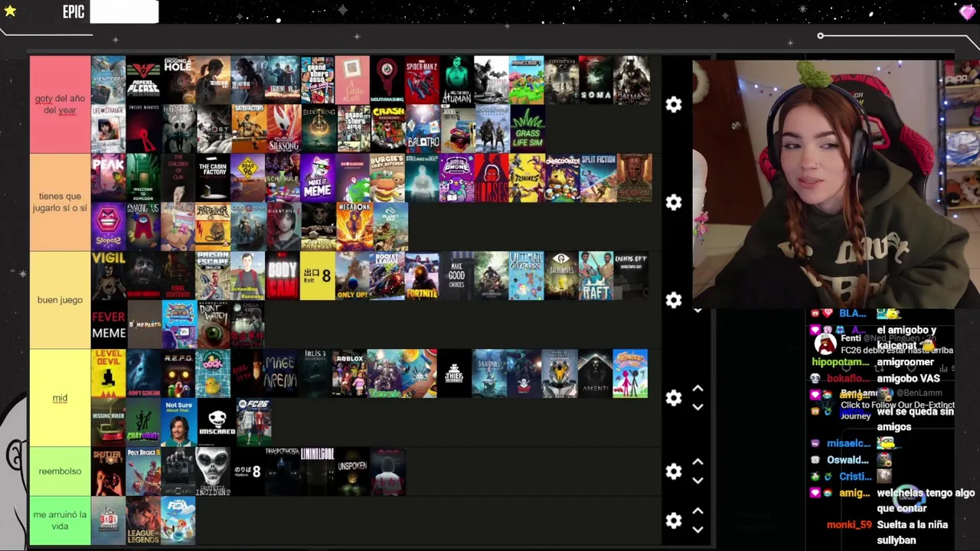
Task: Click the pink gem icon at top right
Action: pos(967,11)
